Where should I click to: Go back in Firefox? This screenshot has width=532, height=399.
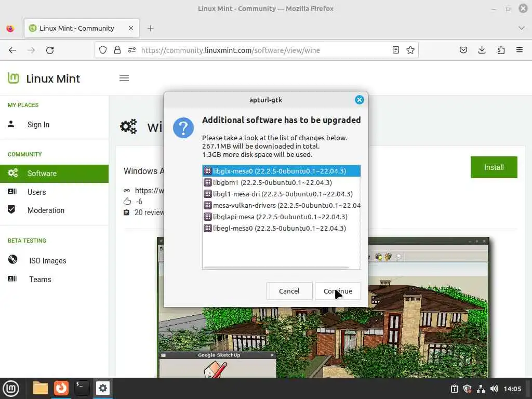click(12, 50)
